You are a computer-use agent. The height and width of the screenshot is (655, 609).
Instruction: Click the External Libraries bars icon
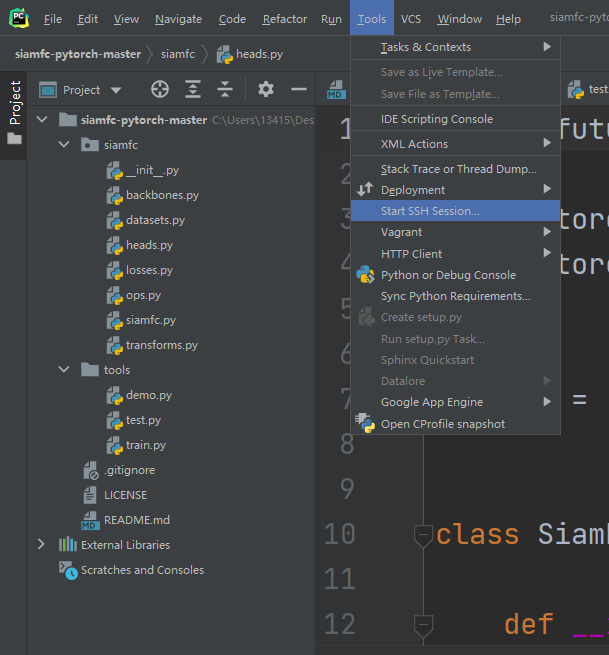pyautogui.click(x=68, y=545)
